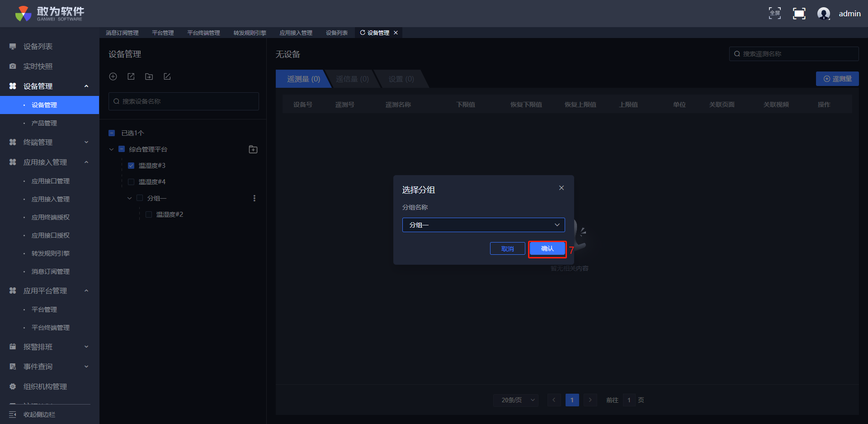Collapse the 分组一 tree node arrow
The image size is (868, 424).
130,198
